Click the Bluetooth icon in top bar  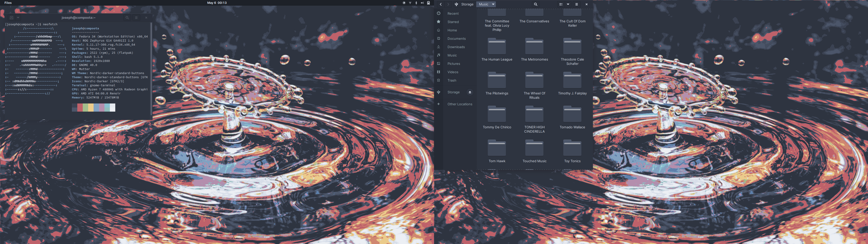pos(416,3)
